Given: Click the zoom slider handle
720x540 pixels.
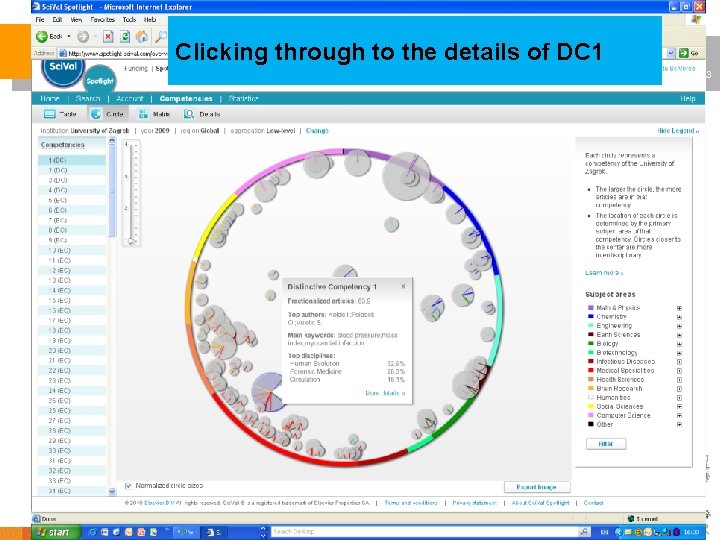Looking at the screenshot, I should [131, 240].
